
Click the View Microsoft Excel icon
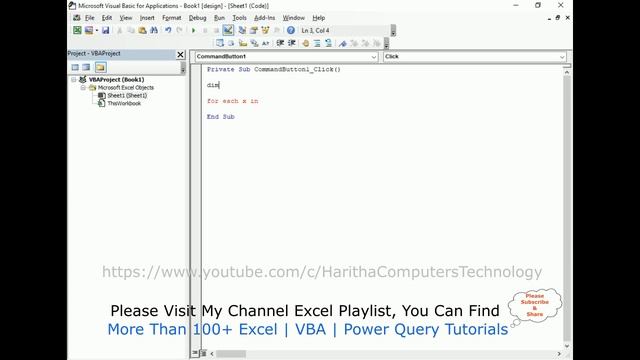click(77, 30)
